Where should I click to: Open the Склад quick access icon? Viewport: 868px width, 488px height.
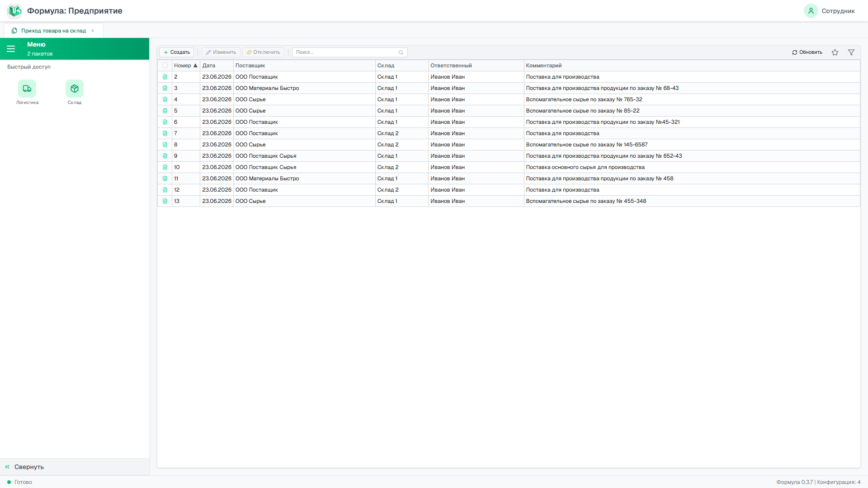point(75,89)
